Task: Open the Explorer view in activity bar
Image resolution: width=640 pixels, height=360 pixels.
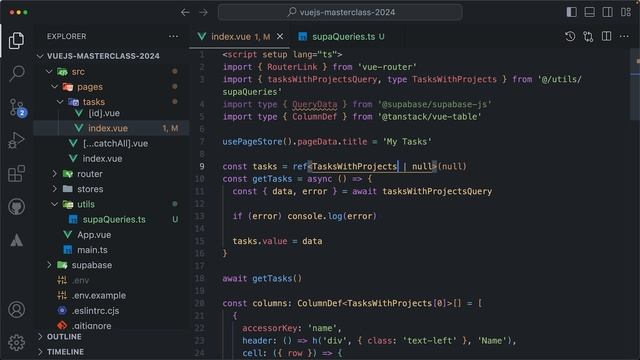Action: click(16, 40)
